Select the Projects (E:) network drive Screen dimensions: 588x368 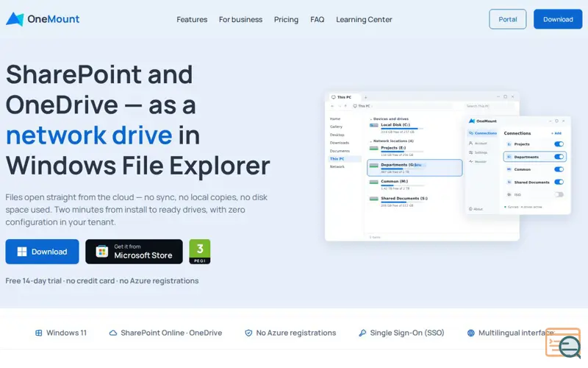pos(398,151)
